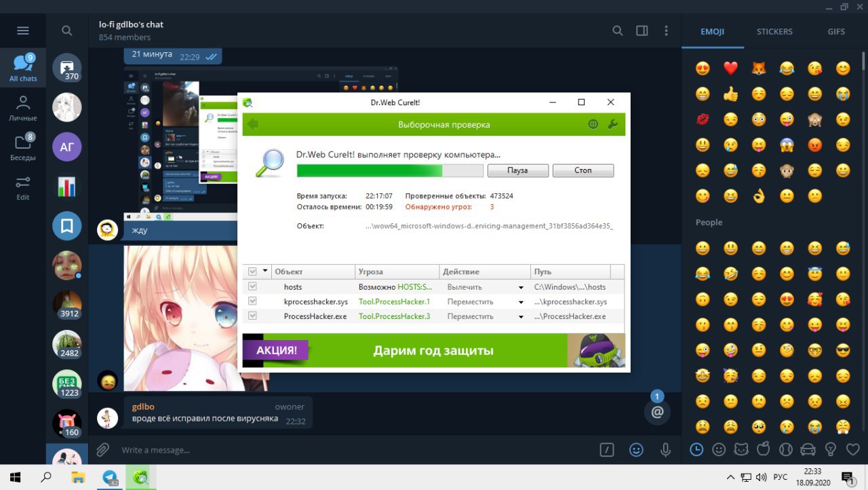Open the Личные chat folder
The width and height of the screenshot is (868, 490).
tap(23, 109)
